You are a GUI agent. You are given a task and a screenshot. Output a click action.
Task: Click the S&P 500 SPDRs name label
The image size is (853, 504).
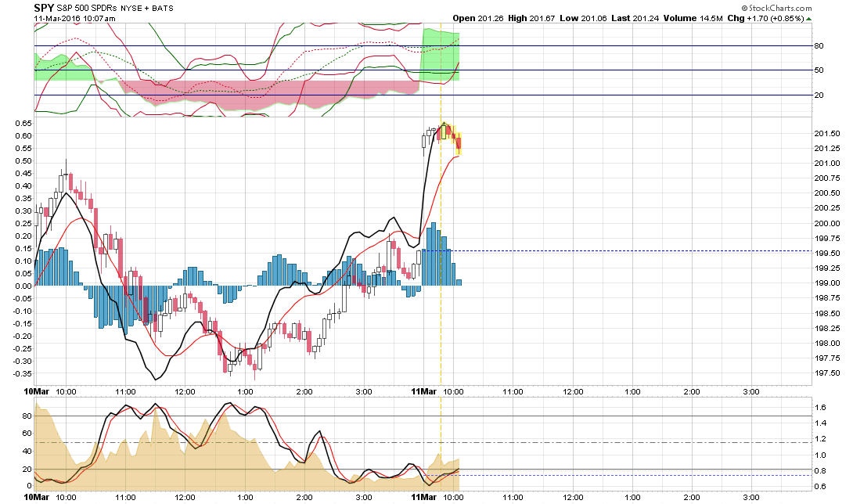coord(87,8)
